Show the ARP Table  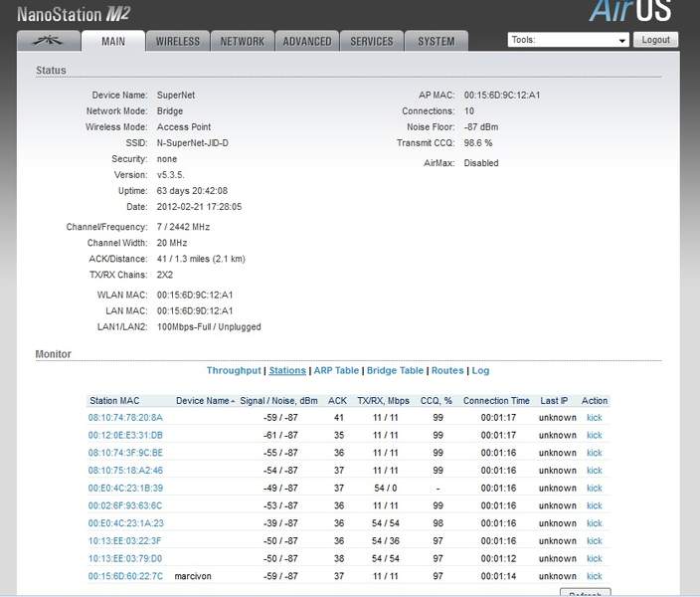click(336, 370)
